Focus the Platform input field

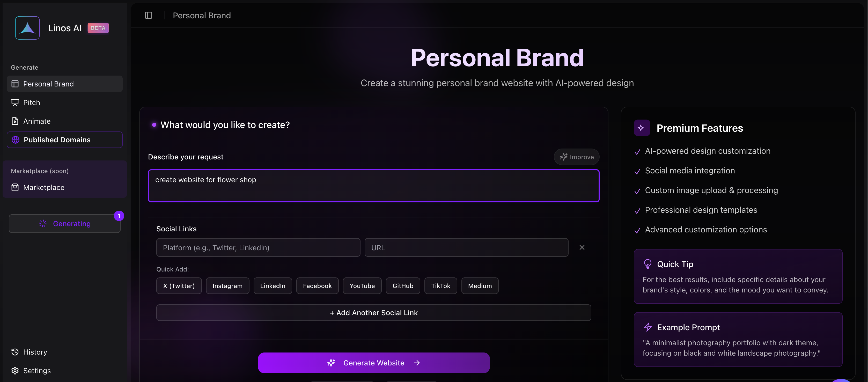(x=258, y=248)
